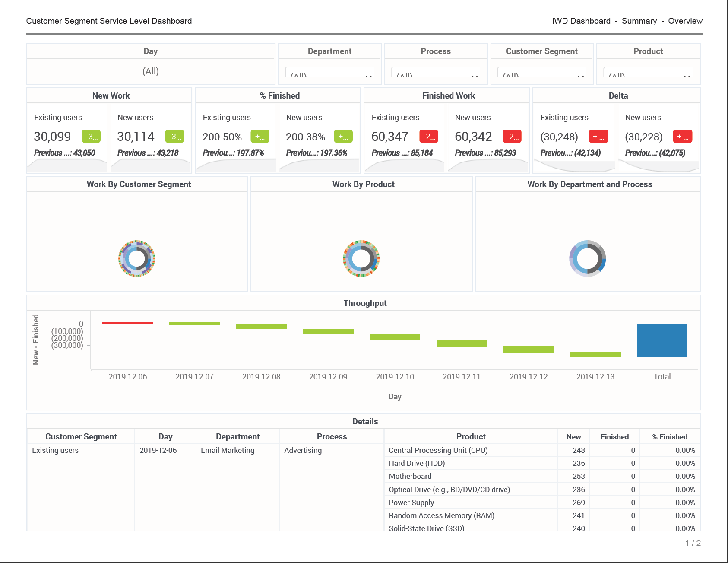Select the Motherboard row in Details table
Image resolution: width=728 pixels, height=563 pixels.
pyautogui.click(x=410, y=476)
